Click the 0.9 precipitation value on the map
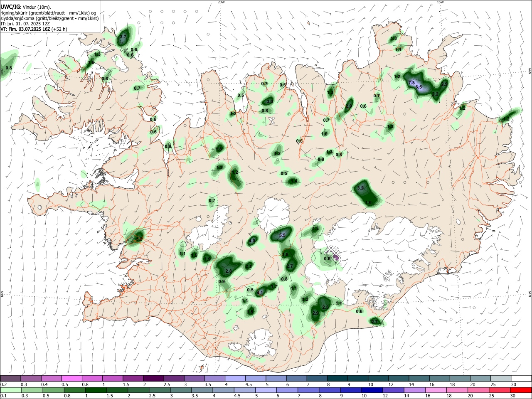 tap(222, 282)
